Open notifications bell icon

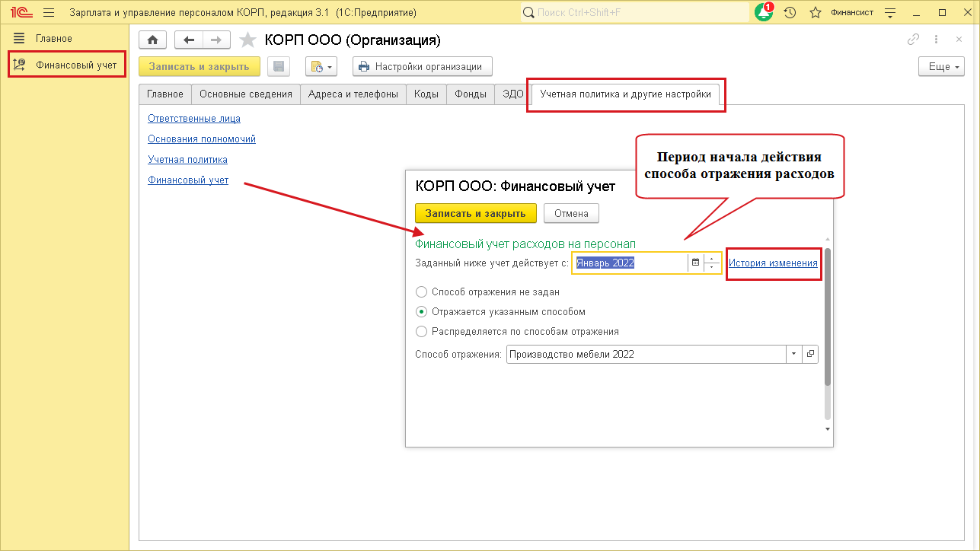point(763,13)
